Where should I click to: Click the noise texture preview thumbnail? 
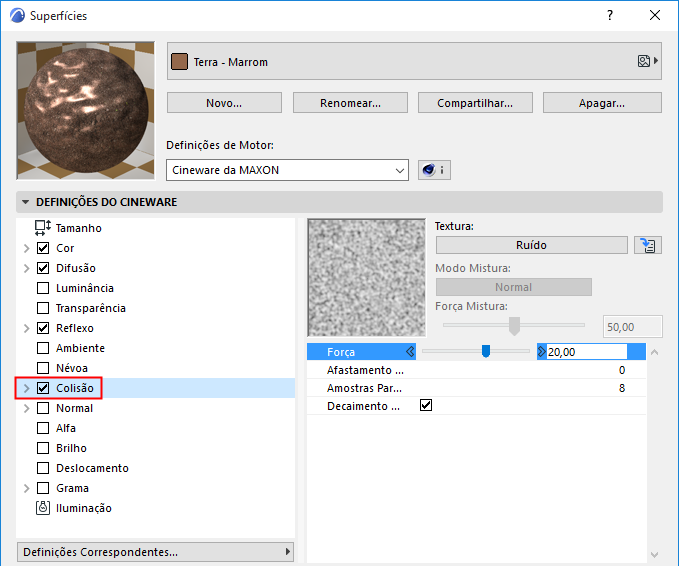pos(366,277)
